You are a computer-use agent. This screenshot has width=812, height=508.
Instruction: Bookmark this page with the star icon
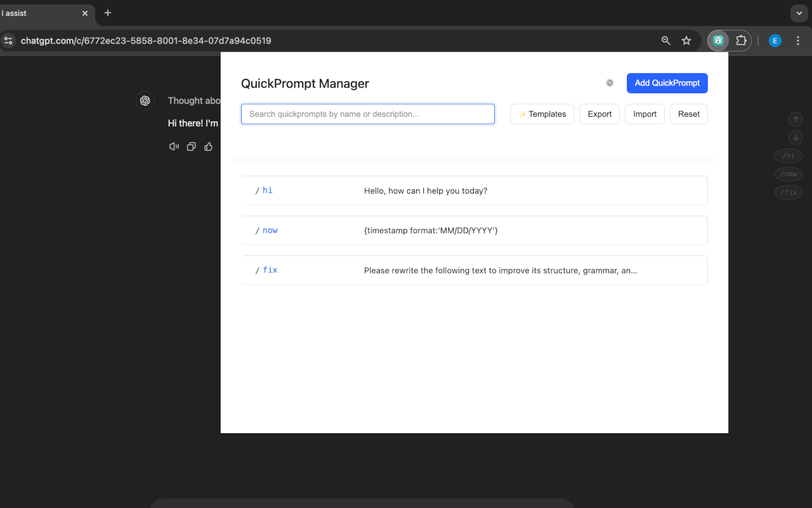[x=686, y=41]
